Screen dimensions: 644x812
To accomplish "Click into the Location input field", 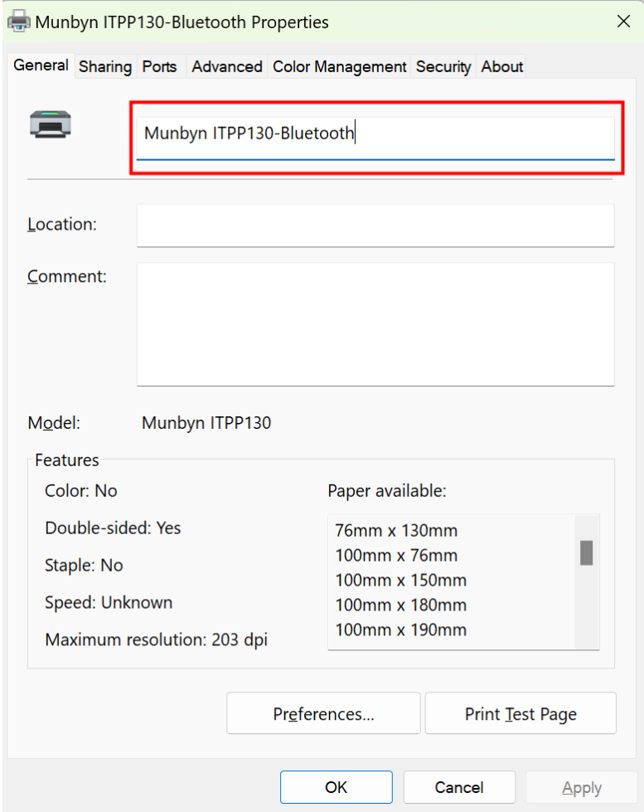I will coord(375,225).
